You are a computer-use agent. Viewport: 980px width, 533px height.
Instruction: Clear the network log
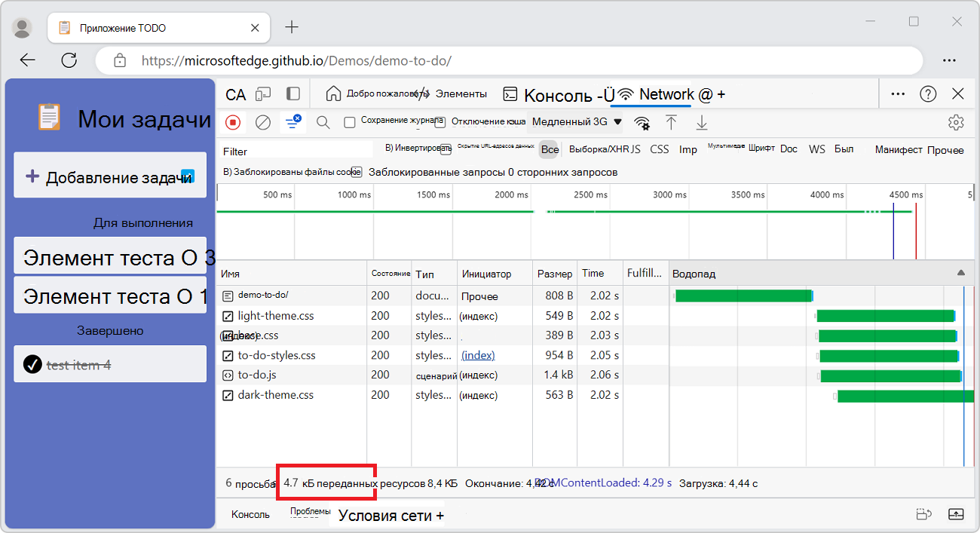click(263, 122)
